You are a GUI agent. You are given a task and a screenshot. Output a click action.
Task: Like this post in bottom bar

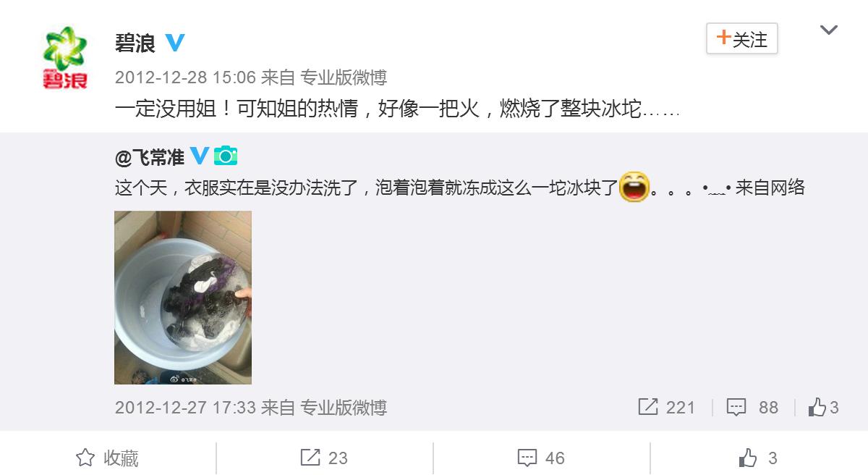757,458
